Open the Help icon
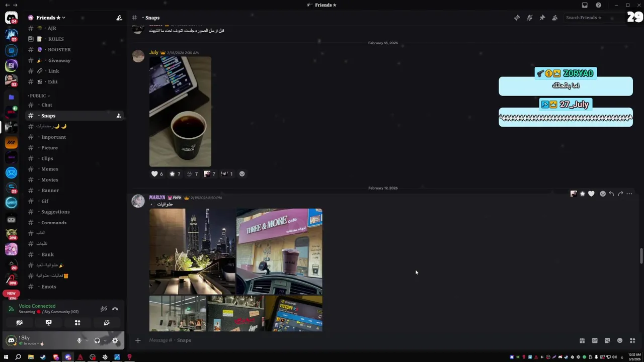 598,5
